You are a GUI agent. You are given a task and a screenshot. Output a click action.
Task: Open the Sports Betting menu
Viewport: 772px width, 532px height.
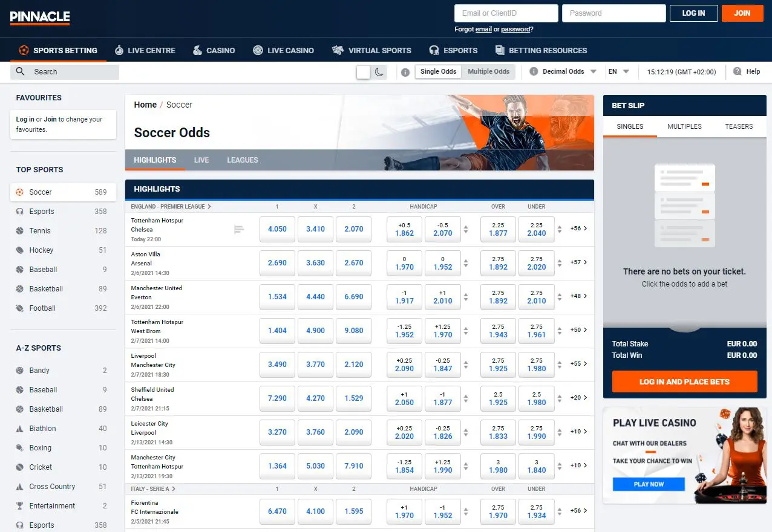tap(58, 50)
